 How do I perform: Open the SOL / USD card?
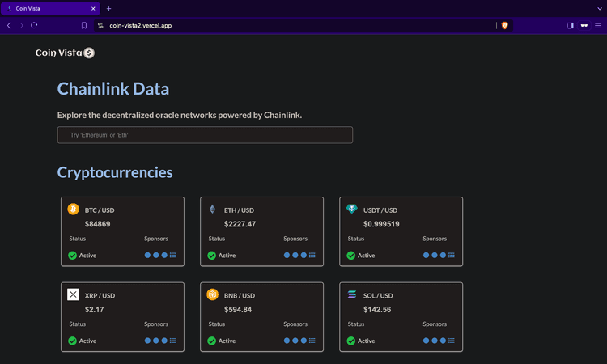point(401,317)
